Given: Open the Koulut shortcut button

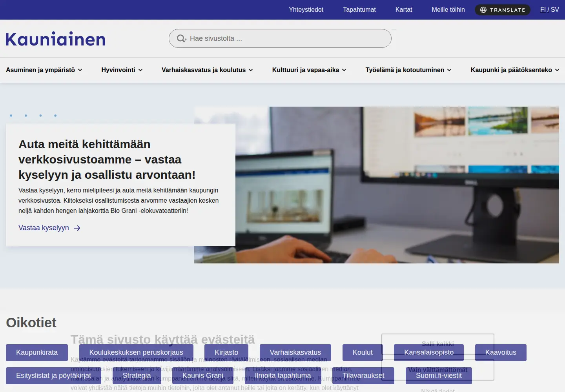Looking at the screenshot, I should pos(363,352).
